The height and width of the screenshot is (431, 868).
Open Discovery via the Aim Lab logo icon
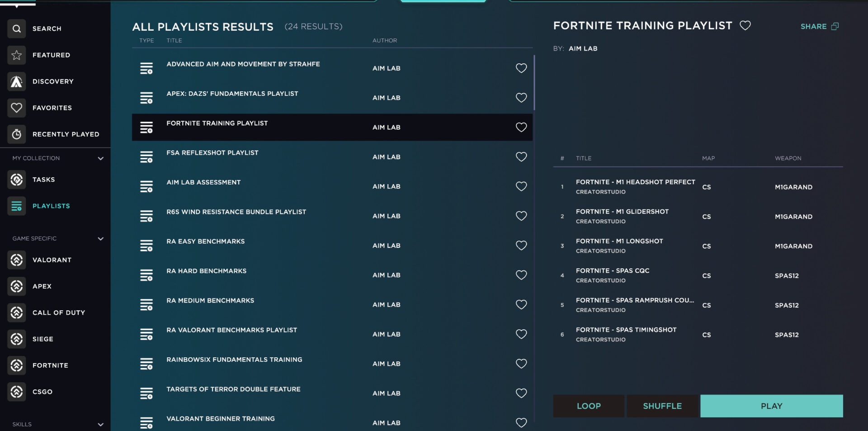pos(16,81)
